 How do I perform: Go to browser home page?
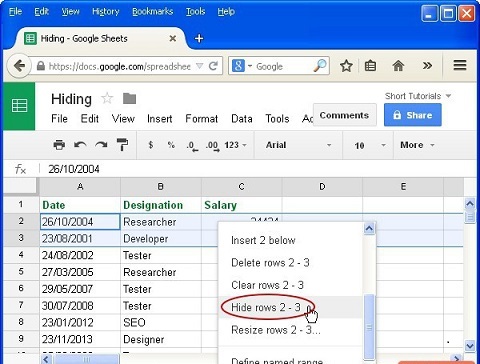398,66
